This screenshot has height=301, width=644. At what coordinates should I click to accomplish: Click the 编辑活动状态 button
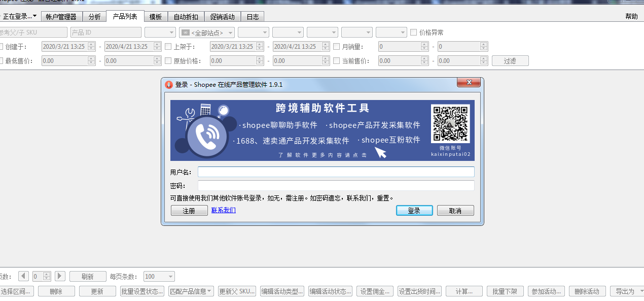point(331,291)
